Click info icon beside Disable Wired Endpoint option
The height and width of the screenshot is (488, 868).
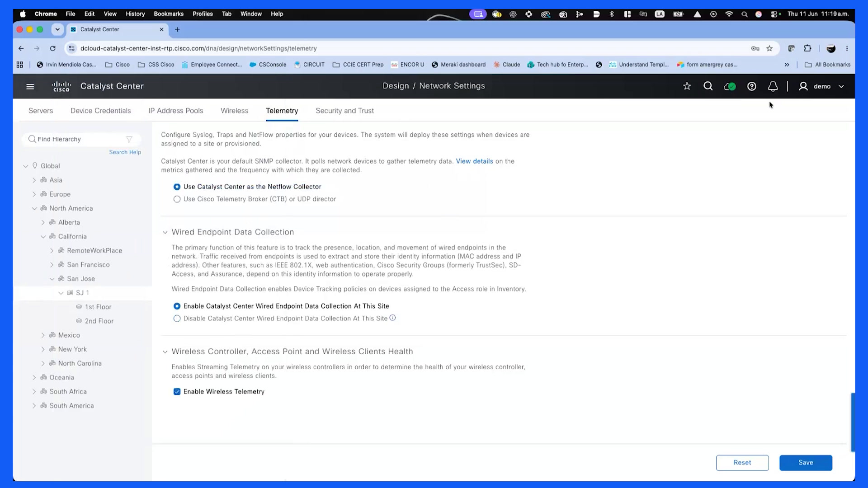coord(392,318)
